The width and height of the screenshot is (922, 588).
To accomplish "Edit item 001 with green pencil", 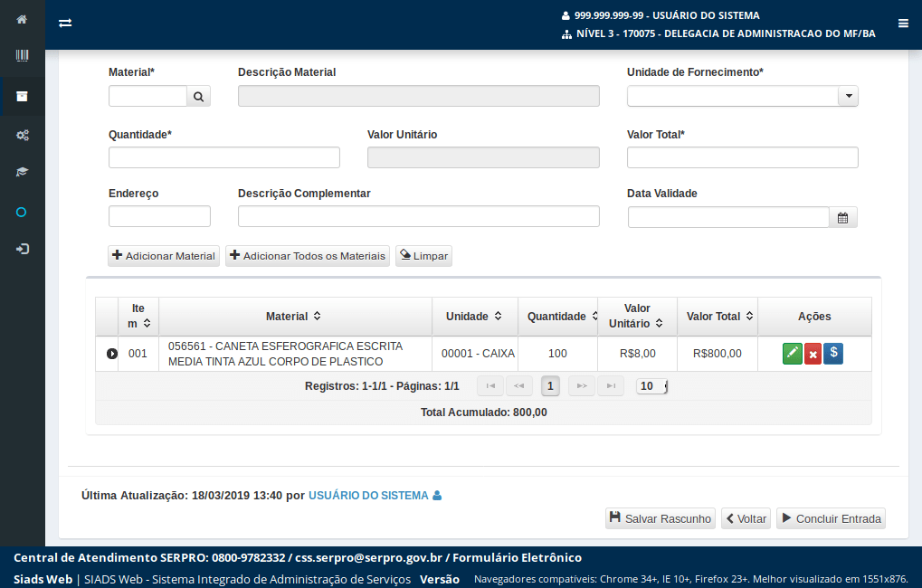I will coord(792,354).
